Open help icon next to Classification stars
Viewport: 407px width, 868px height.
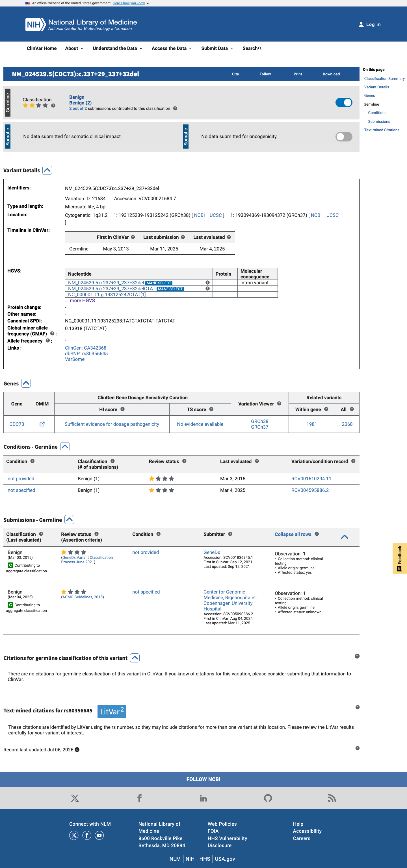point(53,106)
